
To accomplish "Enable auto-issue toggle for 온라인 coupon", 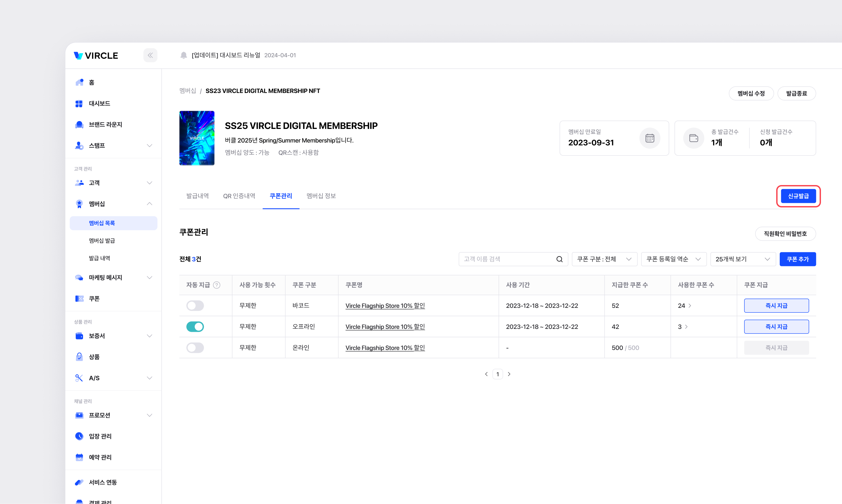I will click(195, 348).
